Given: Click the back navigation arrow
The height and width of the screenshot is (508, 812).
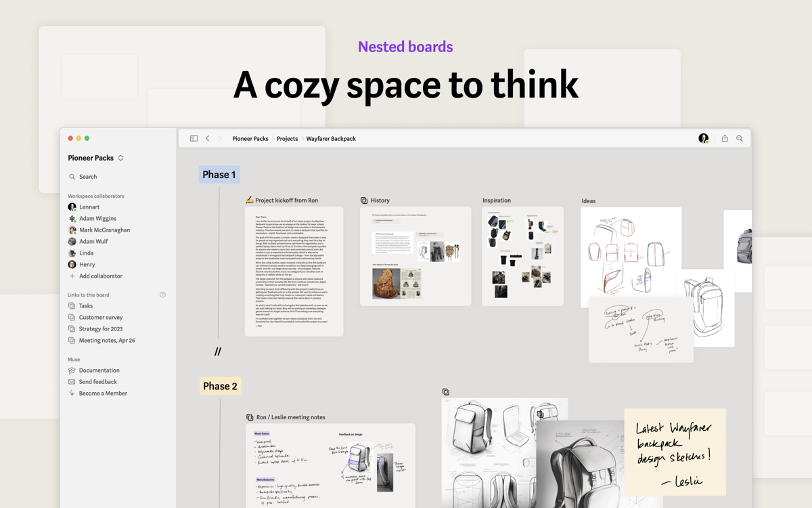Looking at the screenshot, I should [208, 139].
